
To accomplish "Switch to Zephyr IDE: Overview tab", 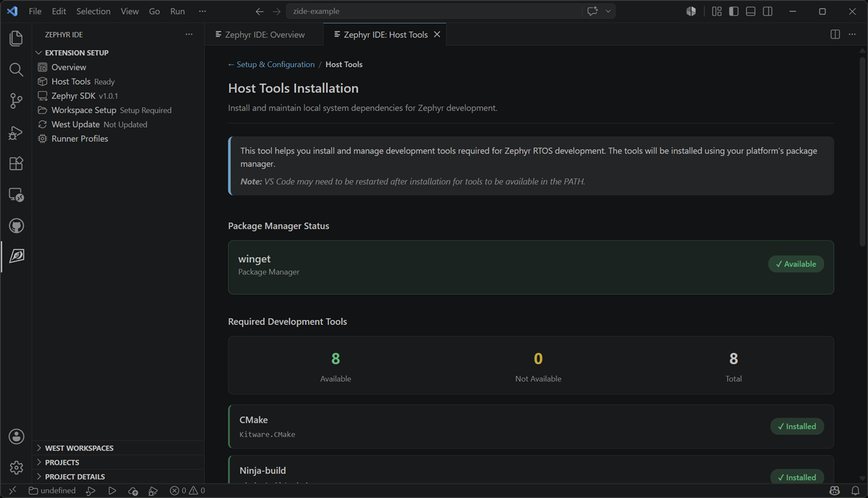I will click(x=264, y=35).
